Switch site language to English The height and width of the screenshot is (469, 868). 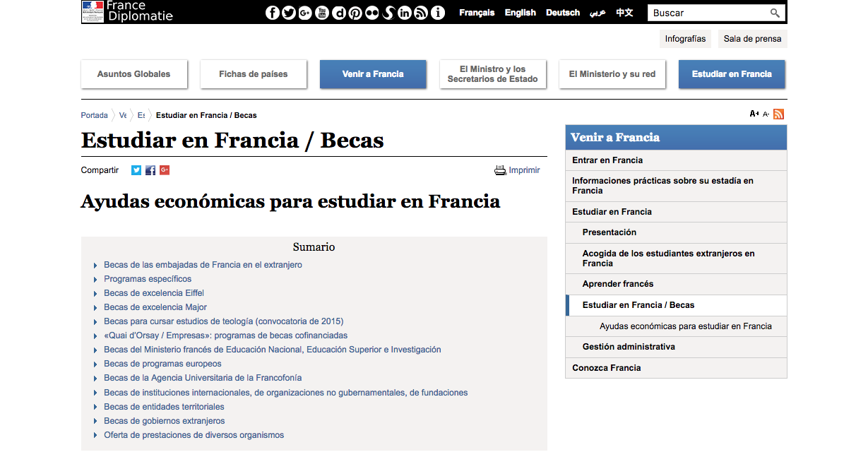(x=520, y=12)
